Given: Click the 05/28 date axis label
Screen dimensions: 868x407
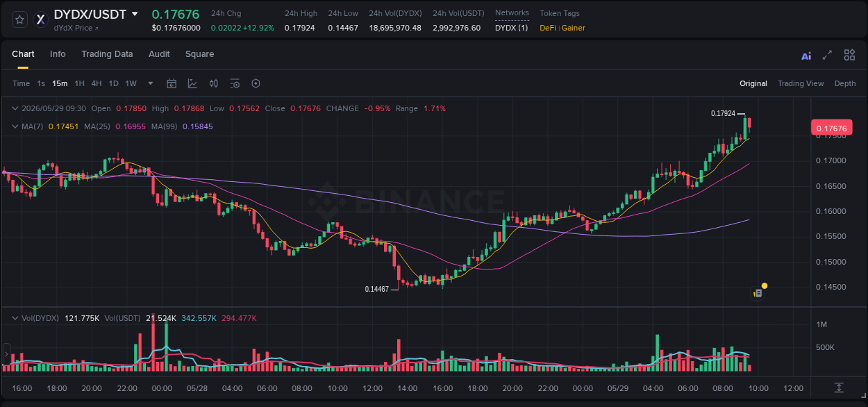Looking at the screenshot, I should click(x=197, y=388).
